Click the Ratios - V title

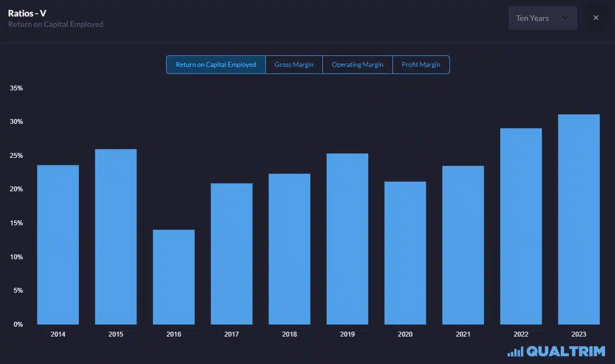pos(26,13)
